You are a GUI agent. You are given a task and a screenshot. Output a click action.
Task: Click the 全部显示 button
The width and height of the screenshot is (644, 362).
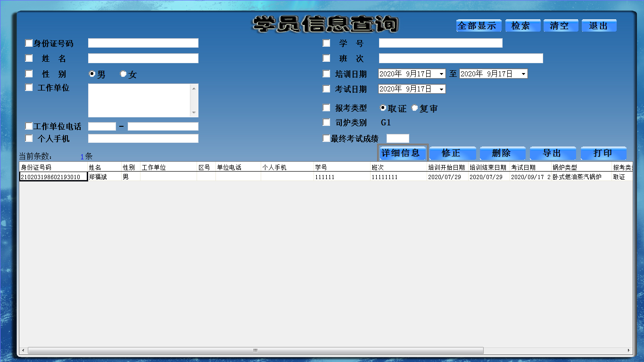pyautogui.click(x=478, y=26)
